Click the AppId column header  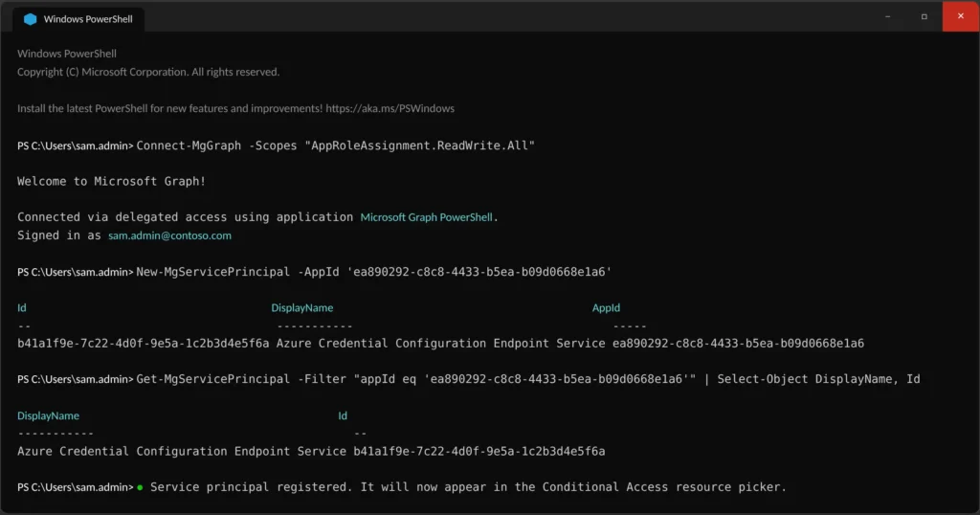(606, 307)
